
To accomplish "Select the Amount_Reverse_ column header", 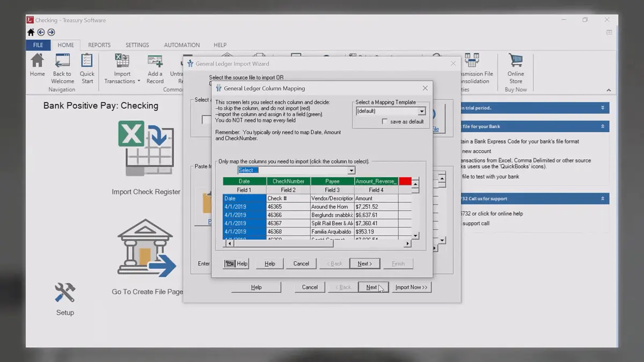I will pyautogui.click(x=376, y=181).
